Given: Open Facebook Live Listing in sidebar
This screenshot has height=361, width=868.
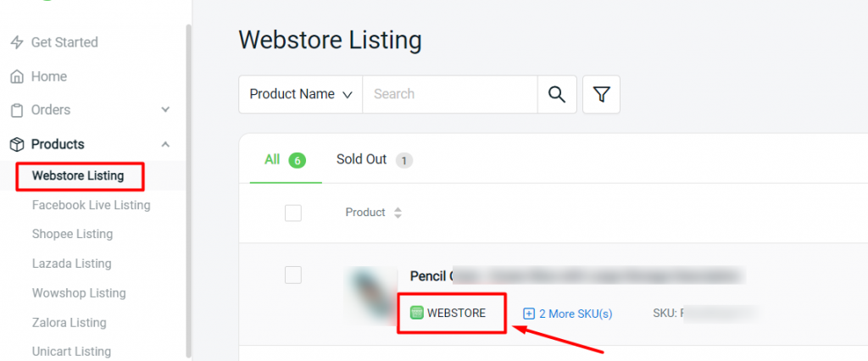Looking at the screenshot, I should point(92,205).
